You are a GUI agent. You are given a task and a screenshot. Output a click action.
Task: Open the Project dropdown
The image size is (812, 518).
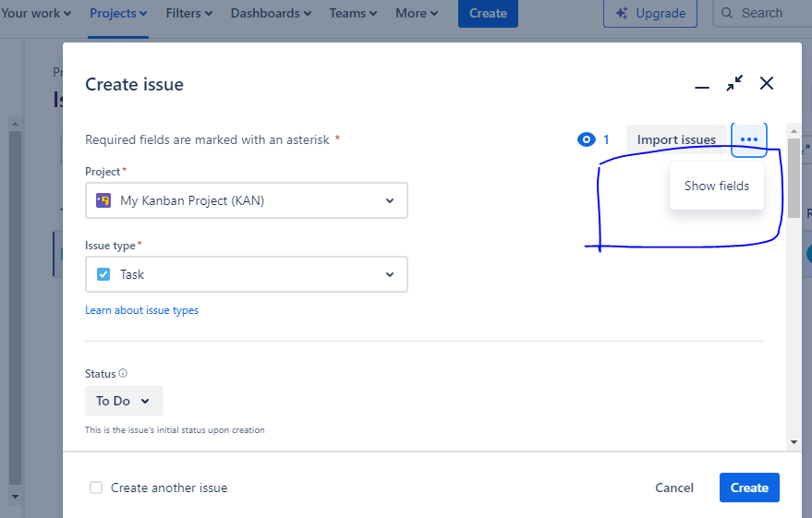[x=247, y=200]
